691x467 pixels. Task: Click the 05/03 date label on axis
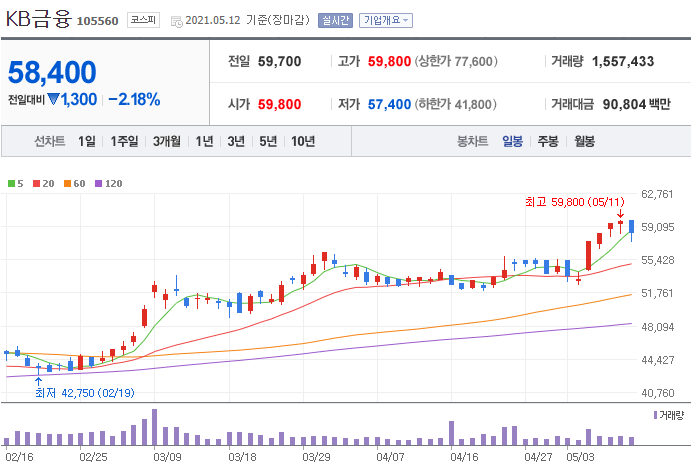580,457
